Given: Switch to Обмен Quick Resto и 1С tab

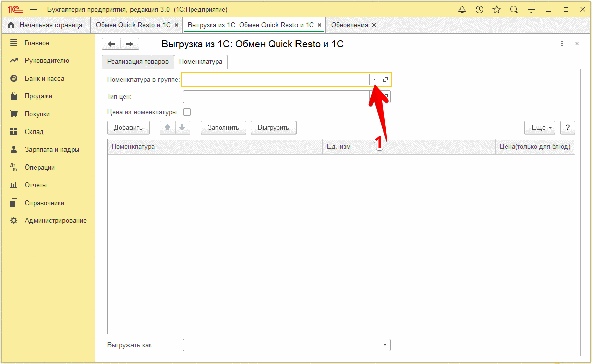Looking at the screenshot, I should (x=133, y=25).
